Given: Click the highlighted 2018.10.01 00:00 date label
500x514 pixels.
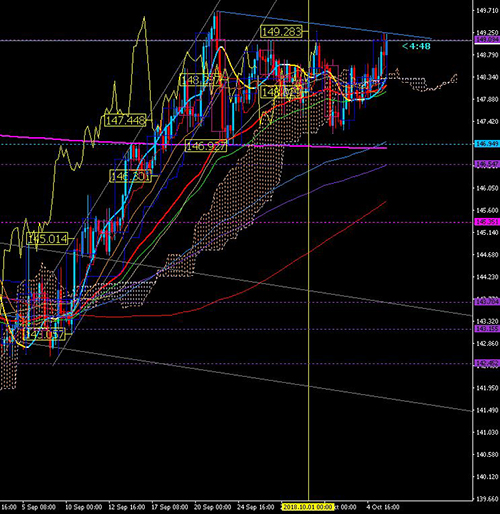Looking at the screenshot, I should [307, 507].
